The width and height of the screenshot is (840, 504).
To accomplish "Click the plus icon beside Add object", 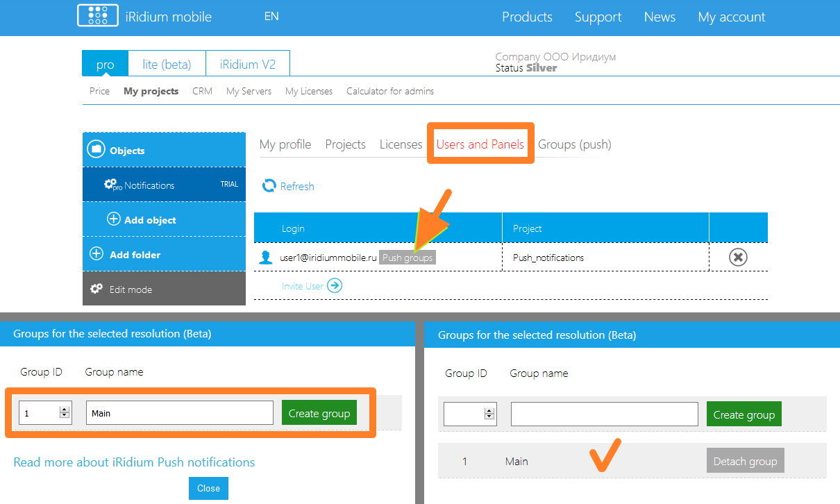I will pyautogui.click(x=113, y=219).
